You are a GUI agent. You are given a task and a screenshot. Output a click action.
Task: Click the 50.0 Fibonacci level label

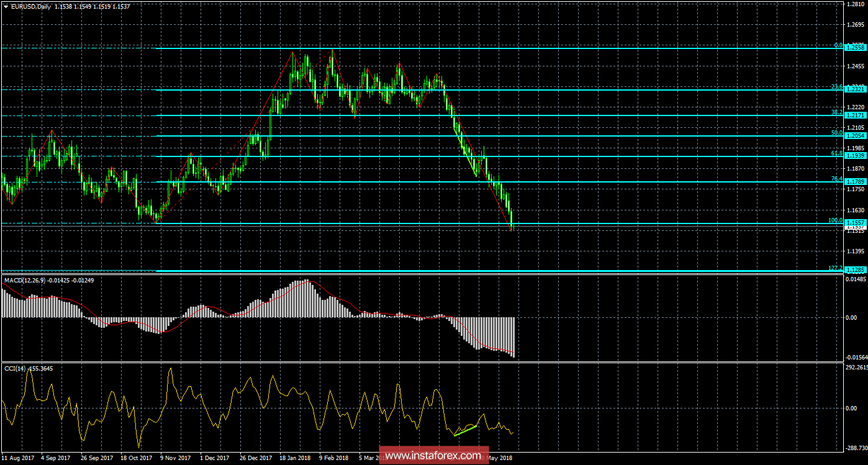pyautogui.click(x=836, y=132)
